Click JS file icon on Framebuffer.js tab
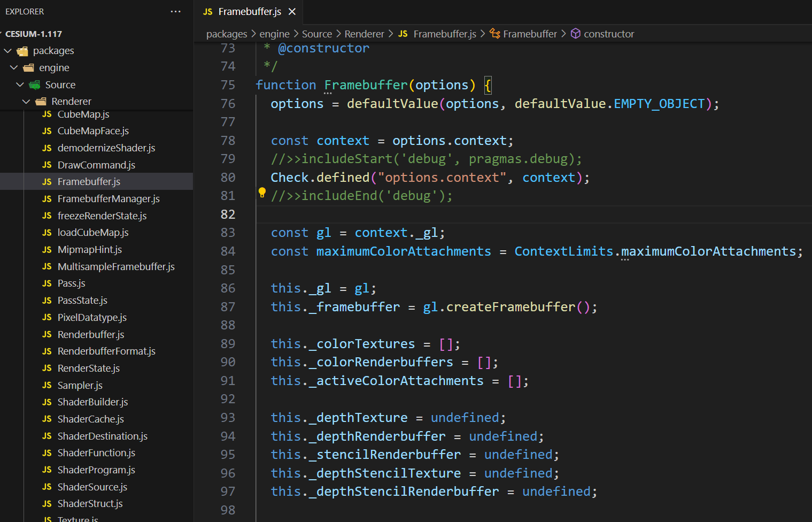 208,12
